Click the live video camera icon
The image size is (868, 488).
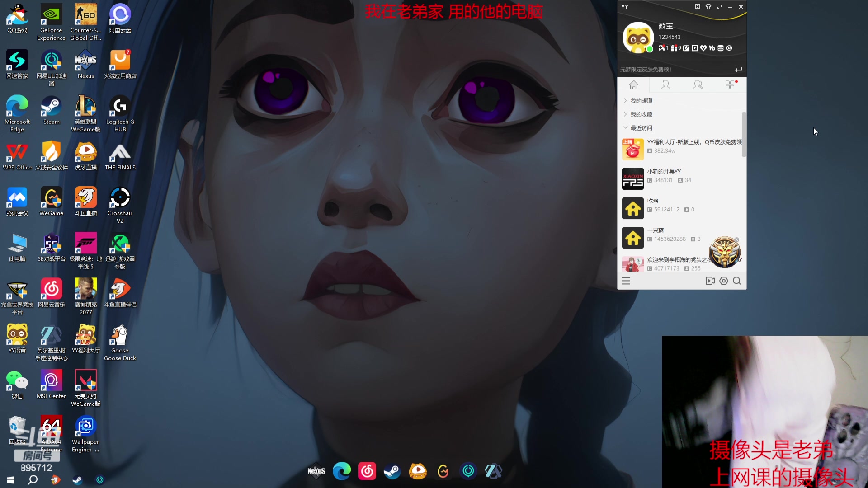coord(710,281)
